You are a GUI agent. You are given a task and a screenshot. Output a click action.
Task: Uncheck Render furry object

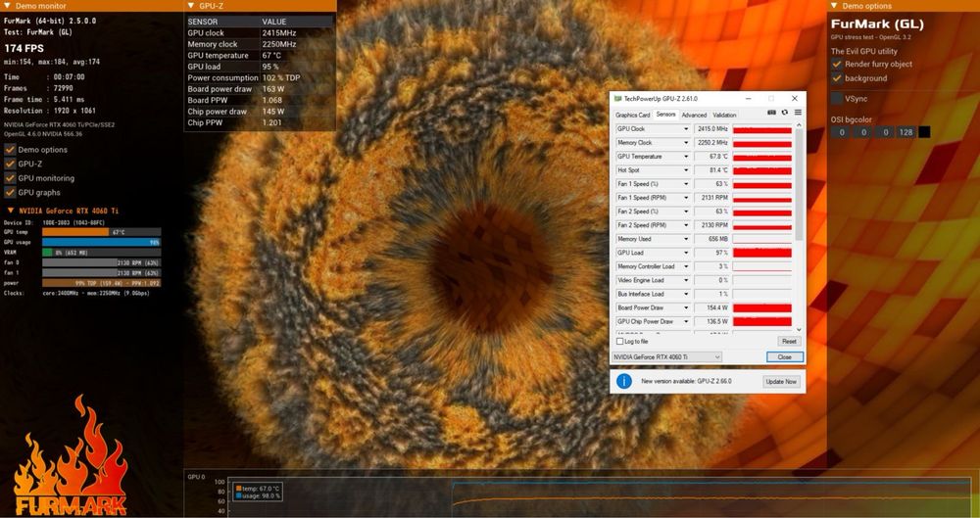coord(837,64)
